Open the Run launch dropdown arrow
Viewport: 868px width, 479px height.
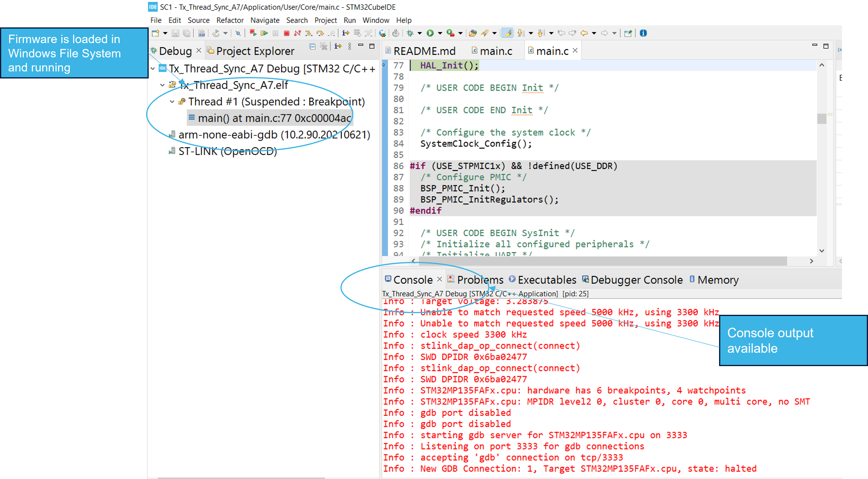pos(440,33)
